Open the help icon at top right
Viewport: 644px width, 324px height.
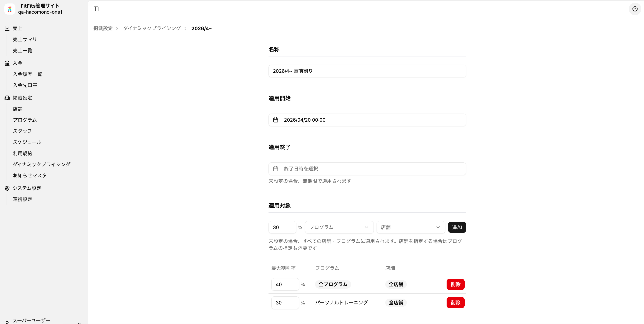(x=635, y=9)
